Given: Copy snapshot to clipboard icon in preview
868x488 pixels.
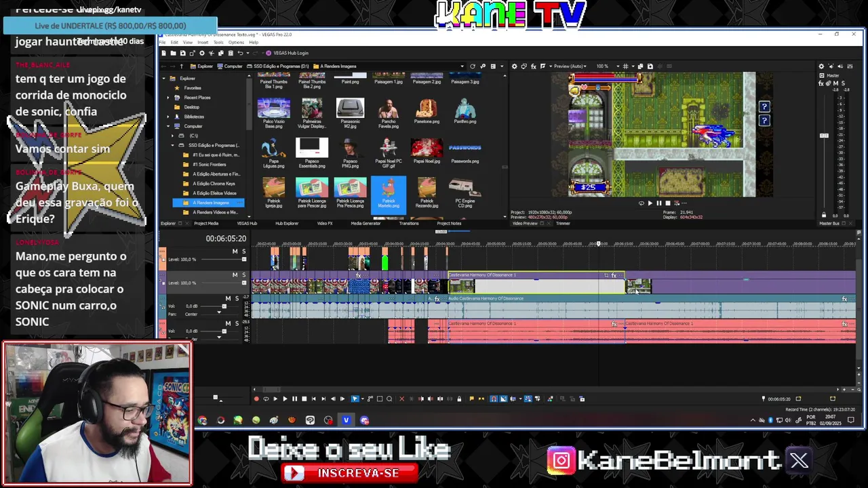Looking at the screenshot, I should (640, 66).
